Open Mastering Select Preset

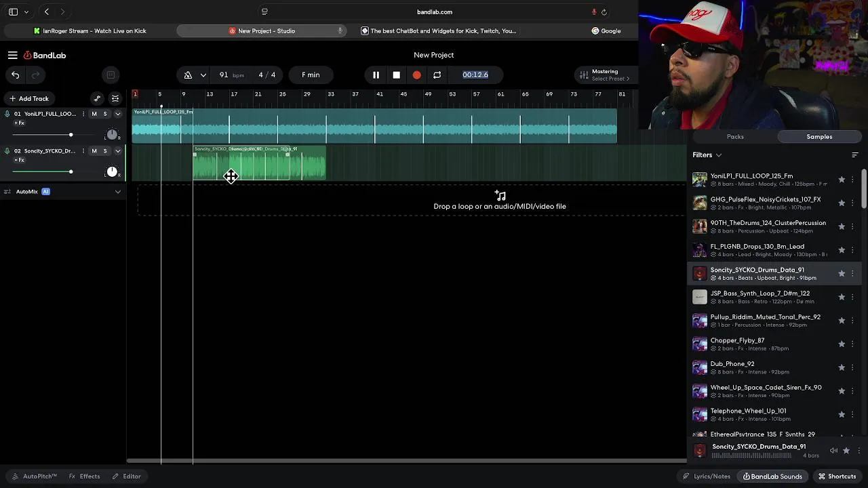tap(604, 75)
